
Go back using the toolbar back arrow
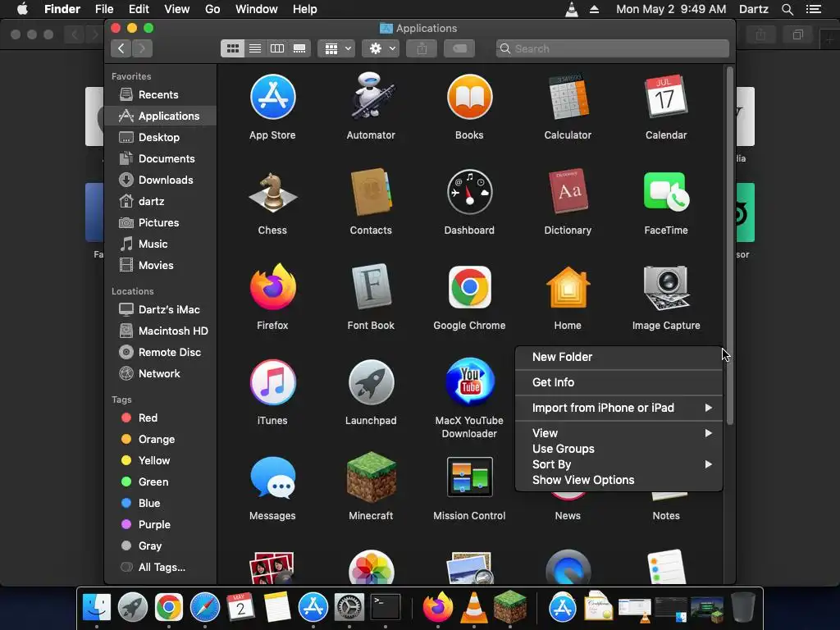[x=121, y=48]
